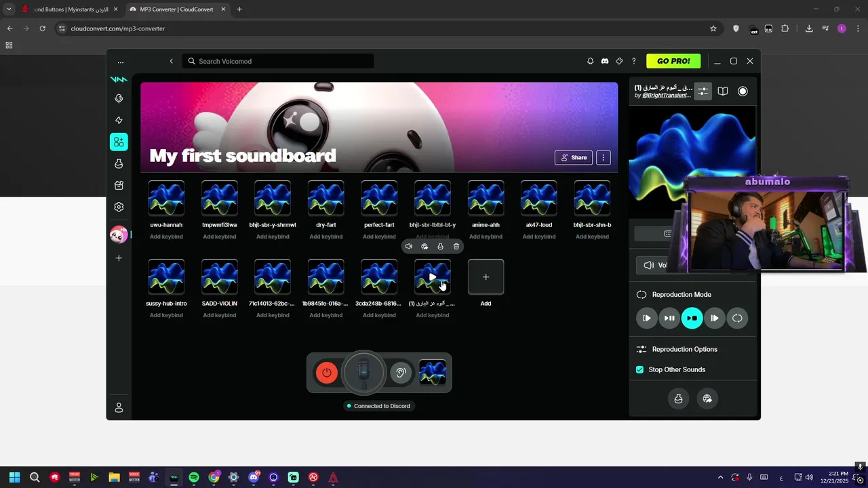Click the Search Voicemod field
The height and width of the screenshot is (488, 868).
[279, 61]
